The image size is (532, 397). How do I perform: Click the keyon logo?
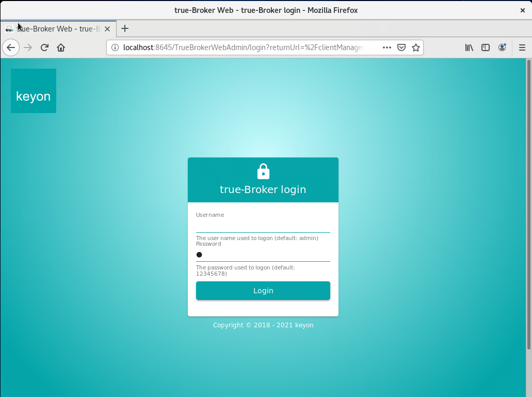[34, 91]
